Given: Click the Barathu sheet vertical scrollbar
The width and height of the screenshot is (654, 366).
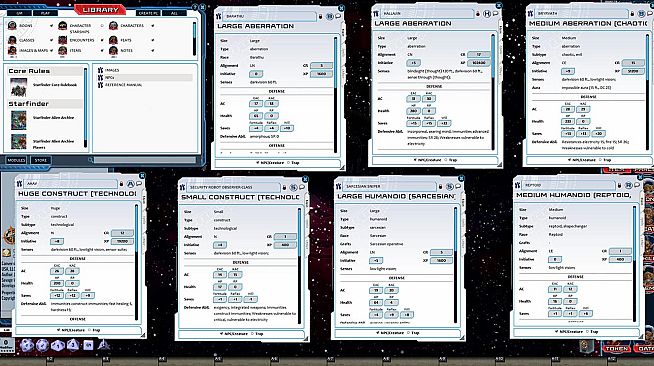Looking at the screenshot, I should (x=335, y=95).
